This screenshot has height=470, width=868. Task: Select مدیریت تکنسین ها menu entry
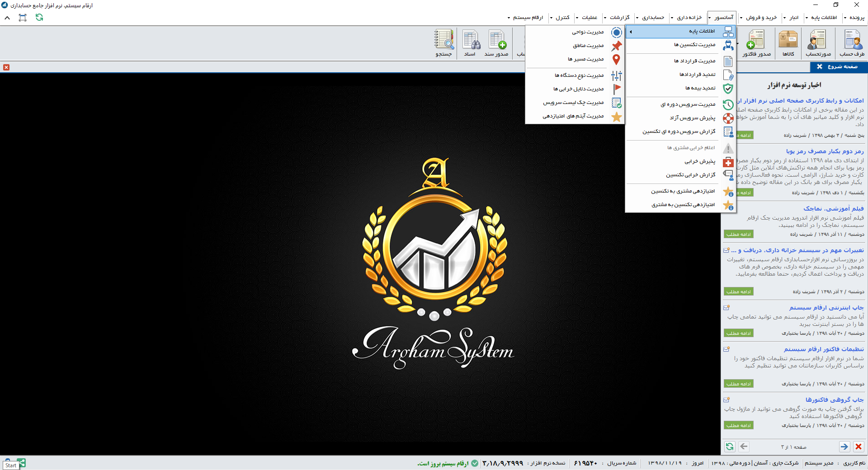pyautogui.click(x=680, y=45)
